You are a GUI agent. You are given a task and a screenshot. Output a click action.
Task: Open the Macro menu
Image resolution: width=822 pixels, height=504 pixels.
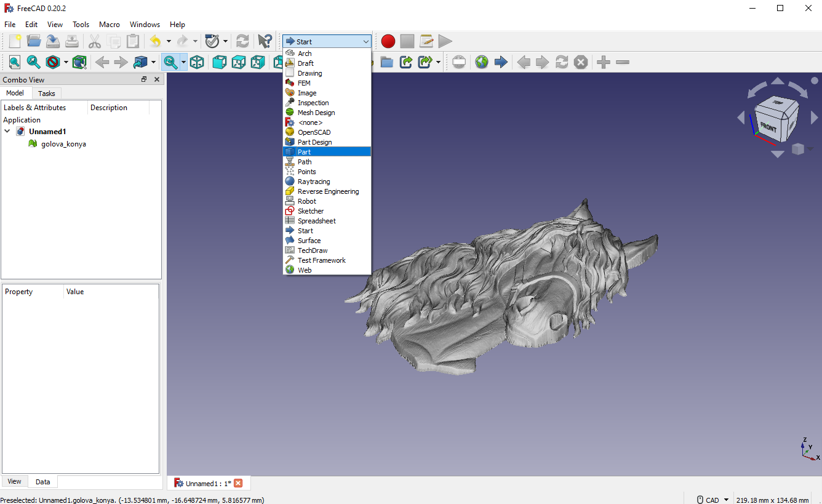[x=110, y=25]
